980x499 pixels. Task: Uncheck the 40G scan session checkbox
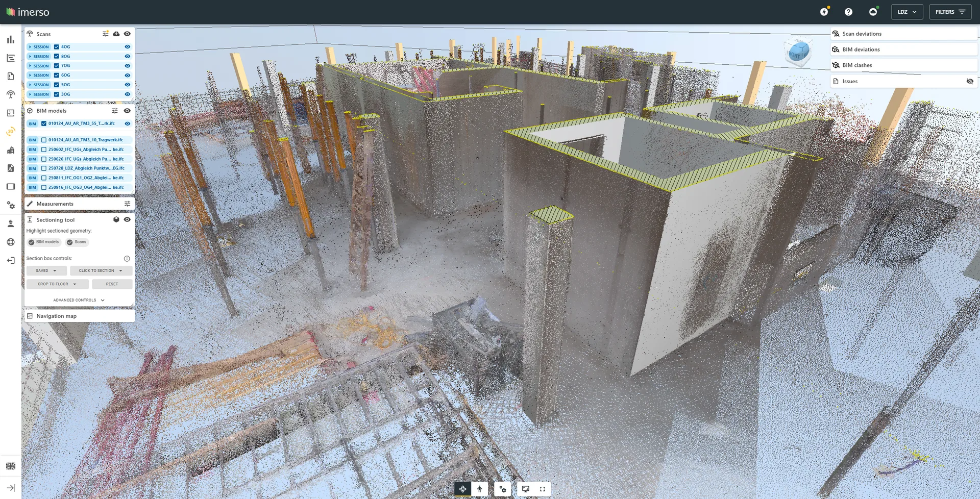57,47
